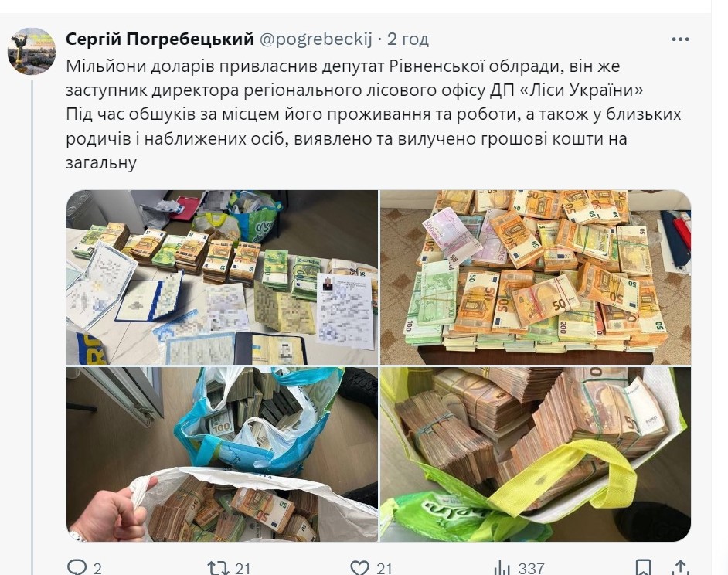Click the retweet count 21

243,568
